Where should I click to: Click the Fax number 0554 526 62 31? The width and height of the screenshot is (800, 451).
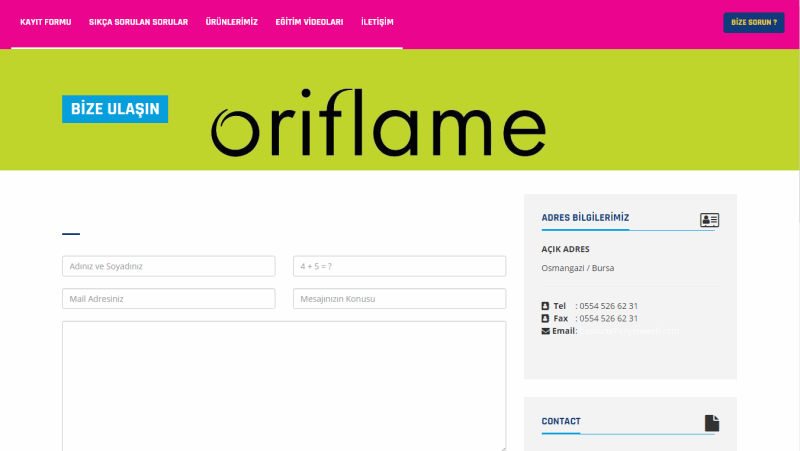click(x=608, y=318)
